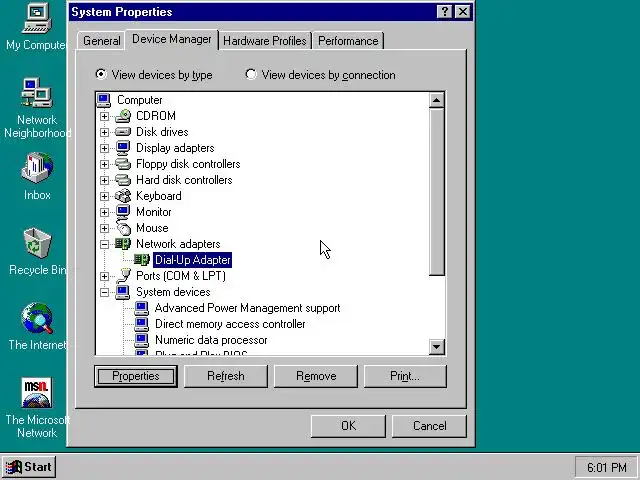
Task: Click the device list scroll up arrow
Action: tap(436, 100)
